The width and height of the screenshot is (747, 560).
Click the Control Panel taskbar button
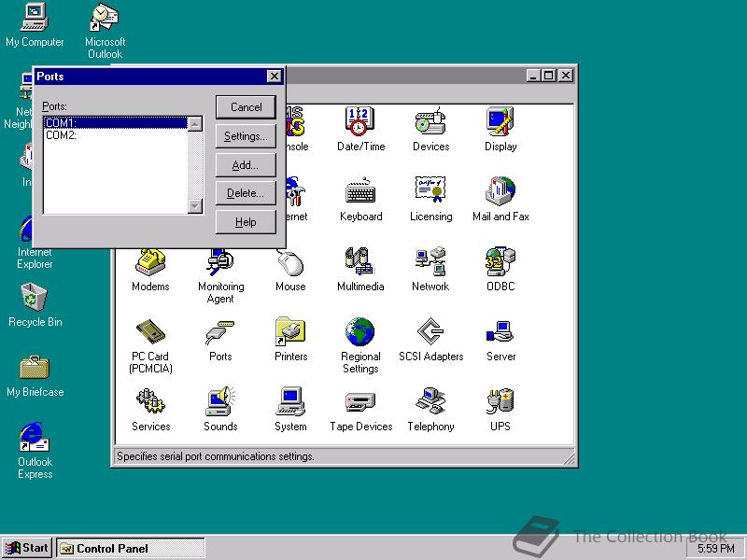pos(131,548)
